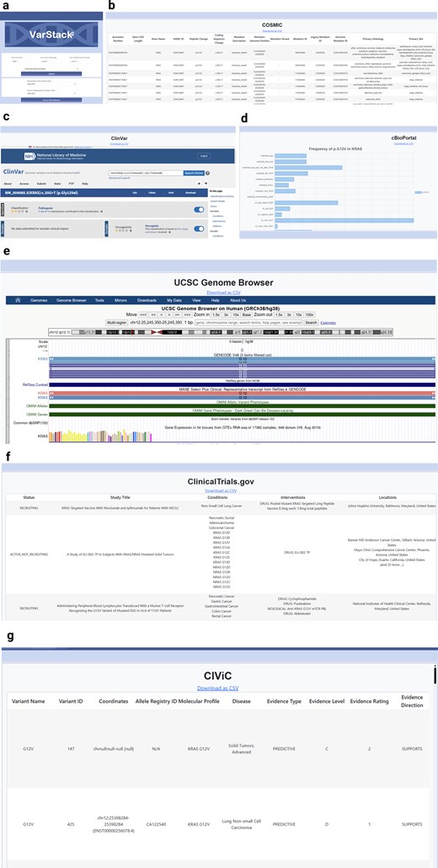Click the VarStack Submit button
438x868 pixels.
coord(51,73)
